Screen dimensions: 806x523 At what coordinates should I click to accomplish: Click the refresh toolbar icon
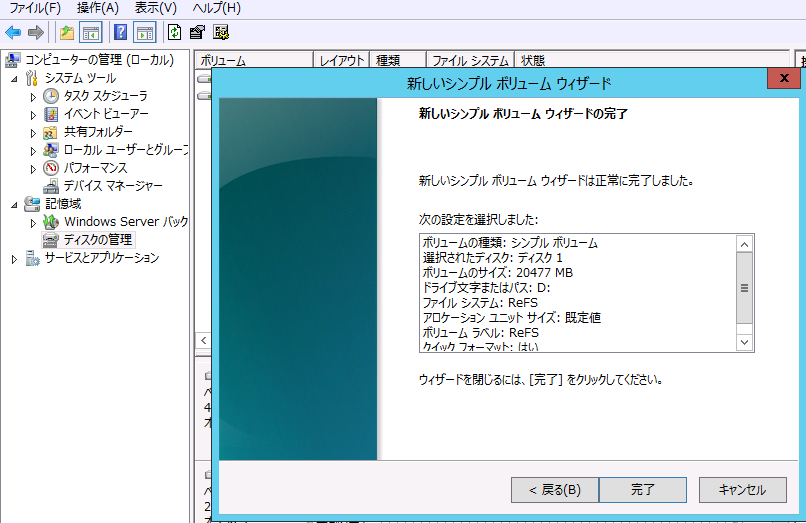click(x=174, y=32)
